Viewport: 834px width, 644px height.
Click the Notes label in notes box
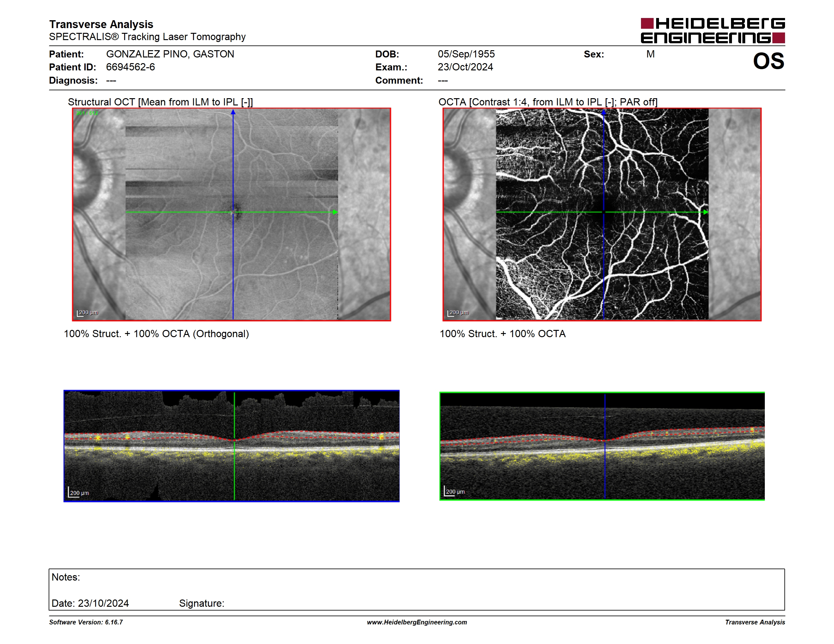[x=66, y=577]
